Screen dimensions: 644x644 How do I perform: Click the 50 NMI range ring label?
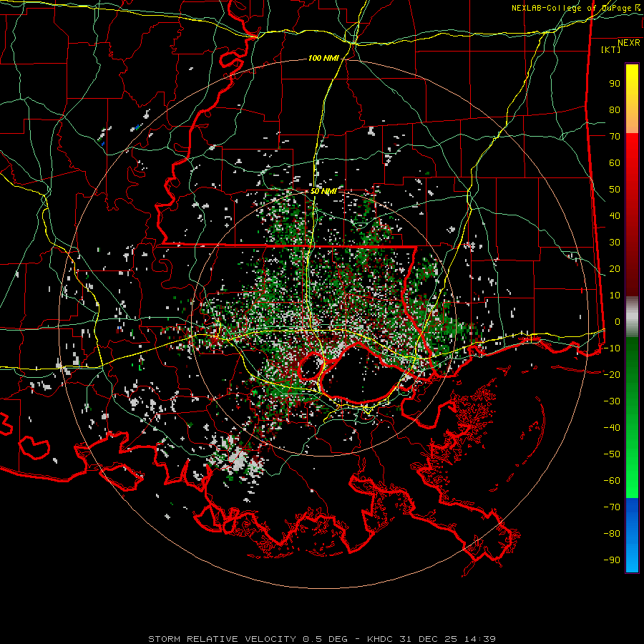(x=323, y=191)
